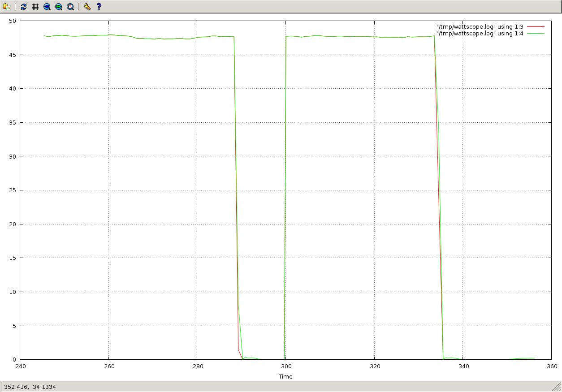562x392 pixels.
Task: Click the 300 tick on x-axis
Action: pos(285,366)
